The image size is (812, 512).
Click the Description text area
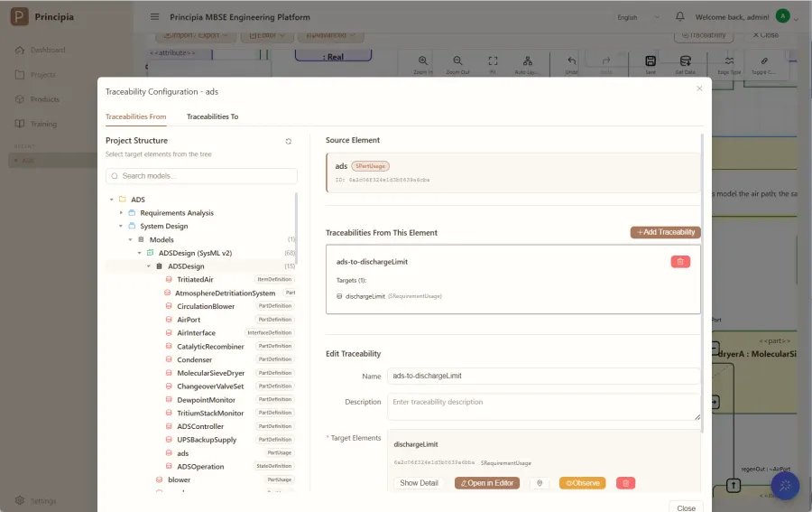pos(543,407)
